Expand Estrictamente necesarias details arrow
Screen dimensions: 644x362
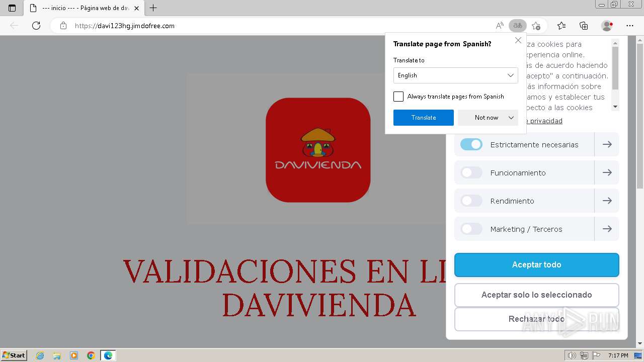pyautogui.click(x=607, y=145)
